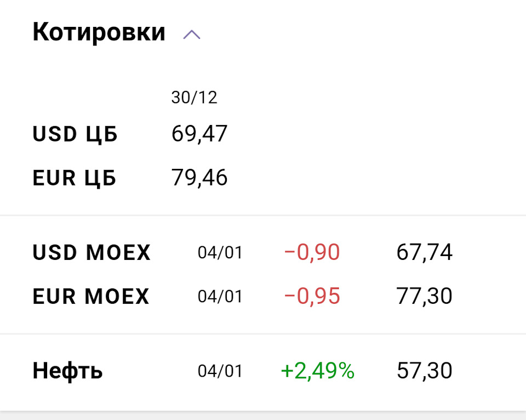
Task: Click EUR MOEX price 77,30
Action: [424, 297]
